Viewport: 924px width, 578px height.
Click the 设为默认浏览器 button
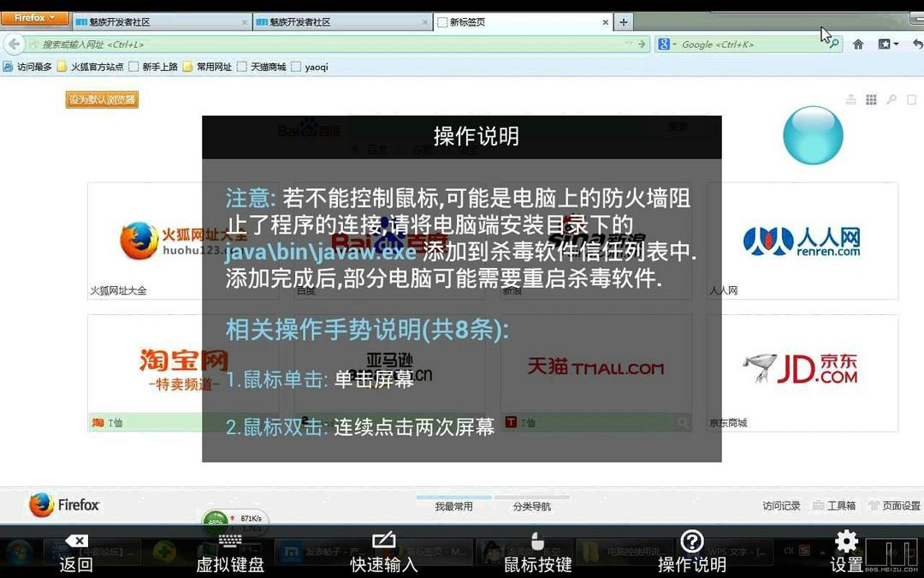[102, 99]
